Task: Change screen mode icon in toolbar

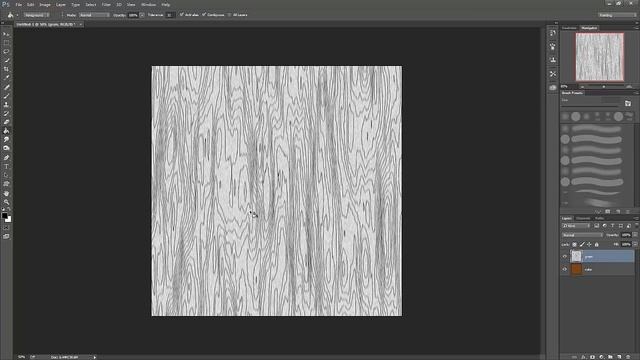Action: tap(6, 236)
